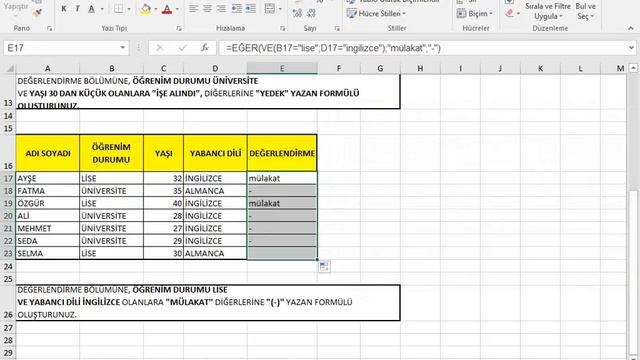Viewport: 640px width, 360px height.
Task: Select column G header
Action: (x=380, y=68)
